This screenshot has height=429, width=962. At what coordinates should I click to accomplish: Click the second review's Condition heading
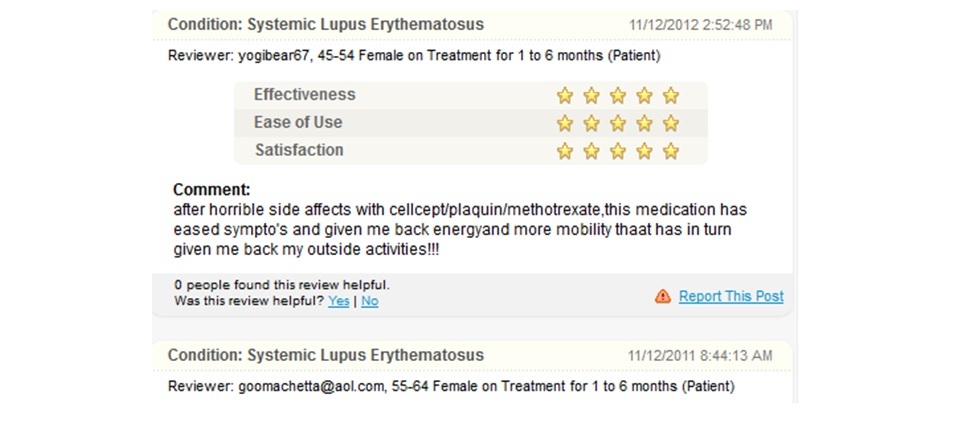click(326, 355)
